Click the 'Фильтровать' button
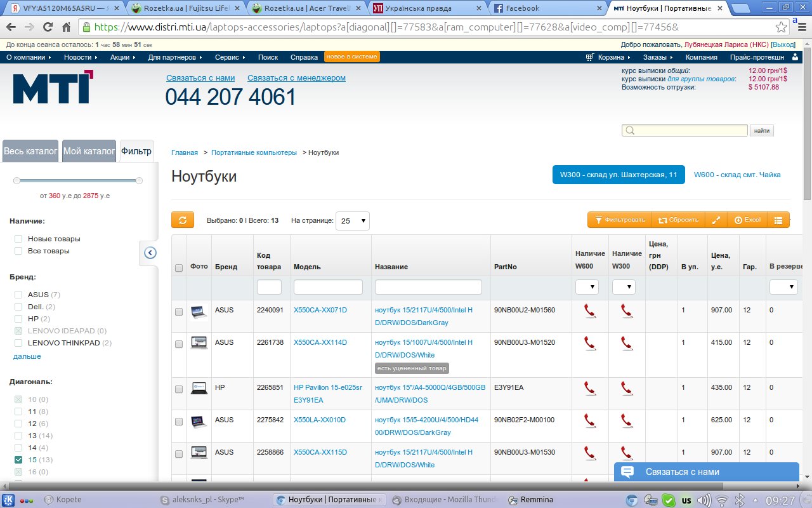The width and height of the screenshot is (812, 508). pos(619,220)
